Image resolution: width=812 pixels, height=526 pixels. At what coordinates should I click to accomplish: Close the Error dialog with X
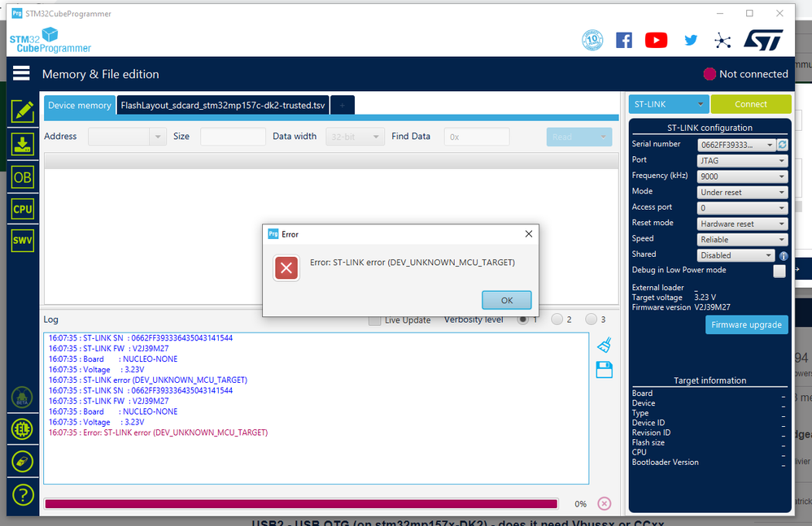[x=529, y=234]
